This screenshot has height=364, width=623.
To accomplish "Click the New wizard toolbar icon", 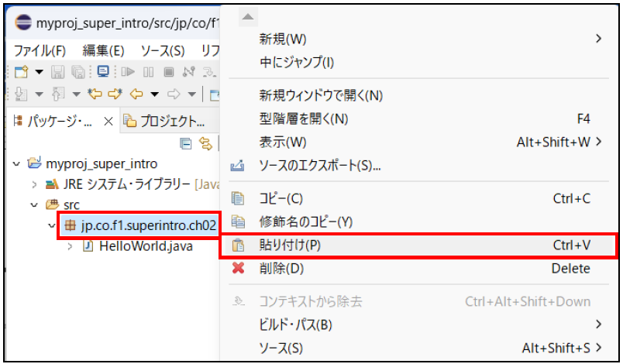I will point(22,72).
